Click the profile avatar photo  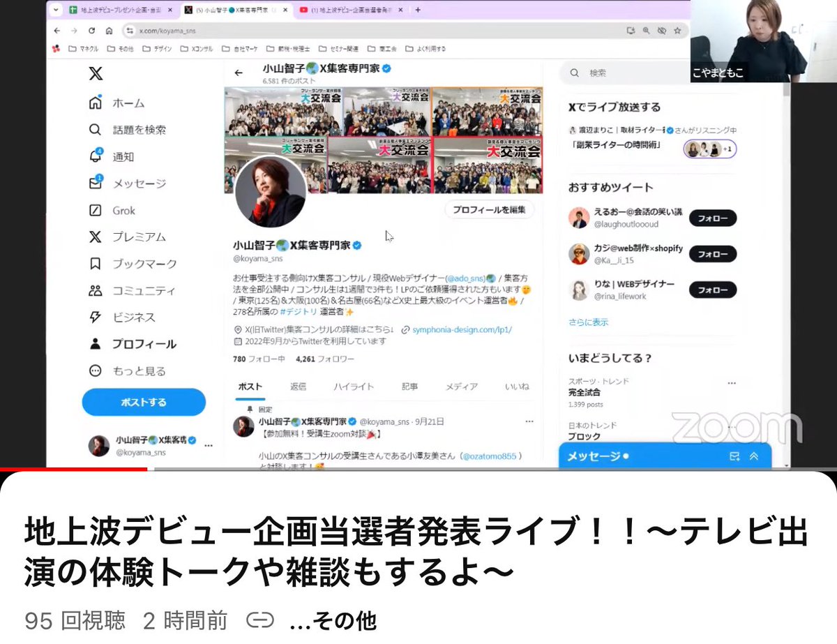pyautogui.click(x=270, y=191)
